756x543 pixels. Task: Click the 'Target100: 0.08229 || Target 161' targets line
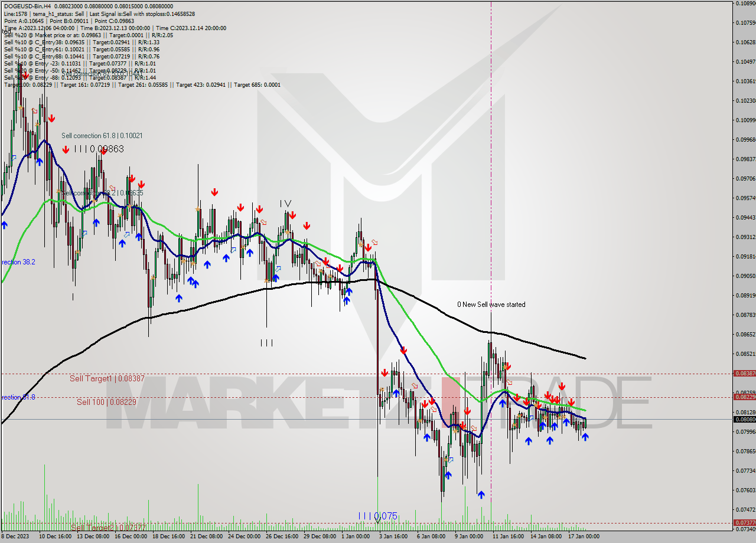142,84
